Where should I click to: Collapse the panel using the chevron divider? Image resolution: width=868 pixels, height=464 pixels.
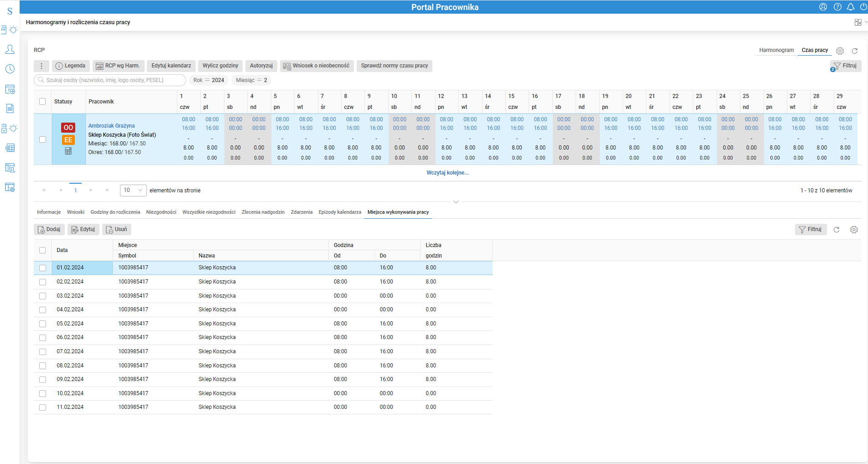[455, 201]
